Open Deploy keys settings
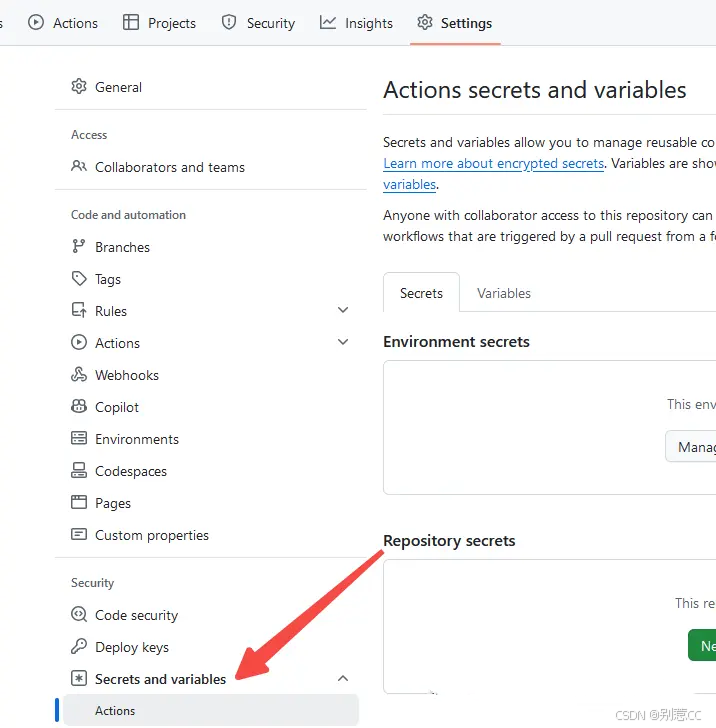 (x=211, y=647)
